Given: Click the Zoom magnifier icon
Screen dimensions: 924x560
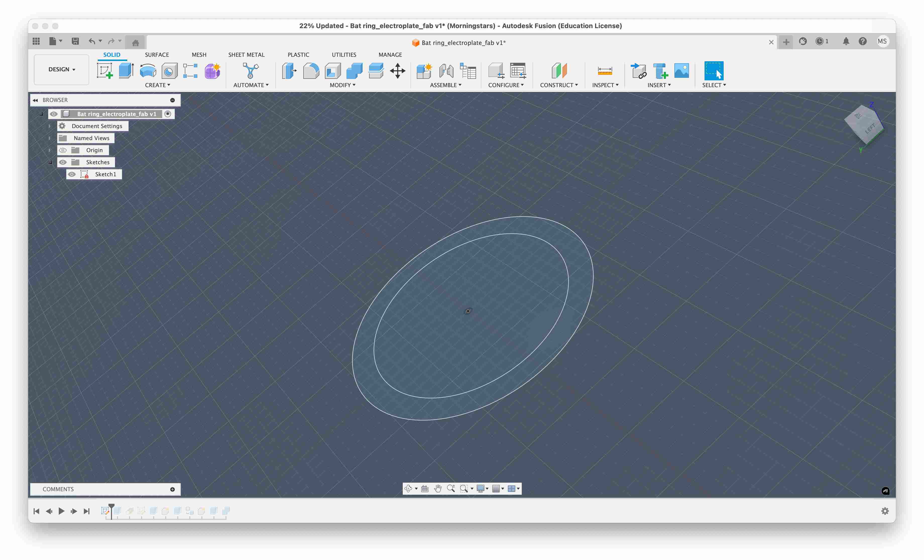Looking at the screenshot, I should coord(451,488).
